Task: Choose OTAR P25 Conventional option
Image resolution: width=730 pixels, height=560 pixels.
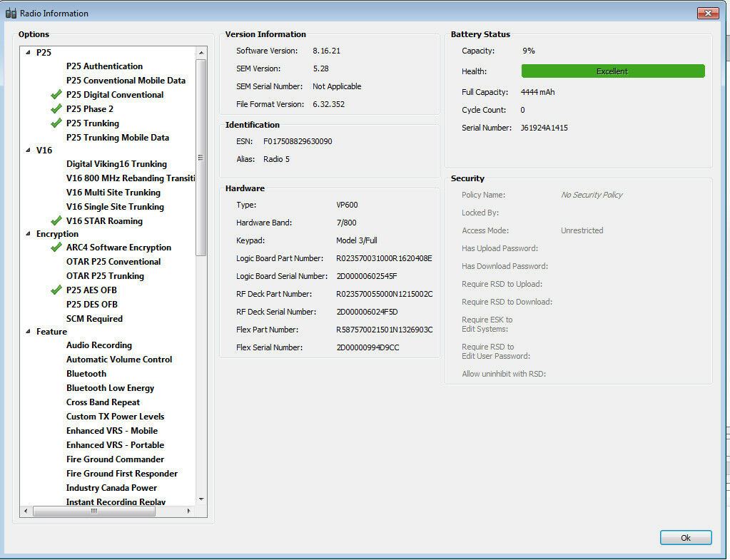Action: [x=113, y=262]
